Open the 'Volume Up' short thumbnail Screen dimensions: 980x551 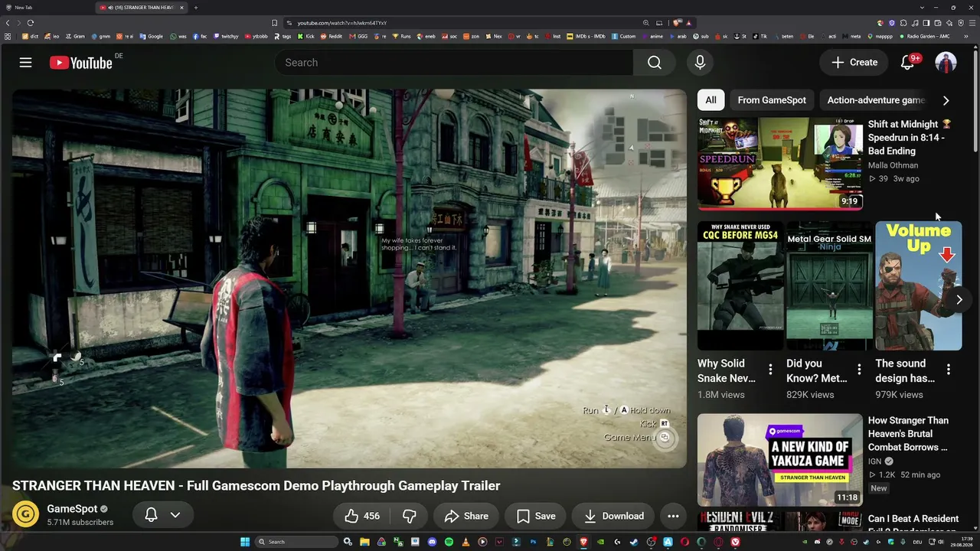919,286
